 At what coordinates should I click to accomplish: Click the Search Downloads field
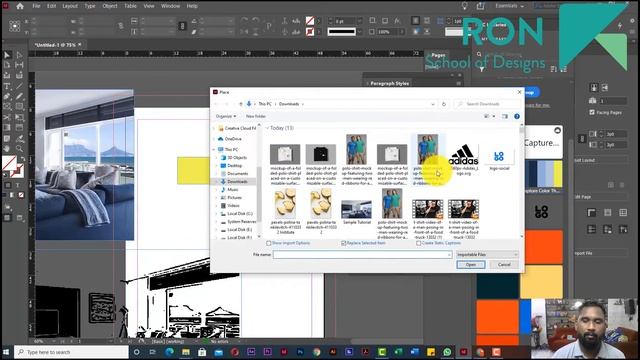point(487,104)
